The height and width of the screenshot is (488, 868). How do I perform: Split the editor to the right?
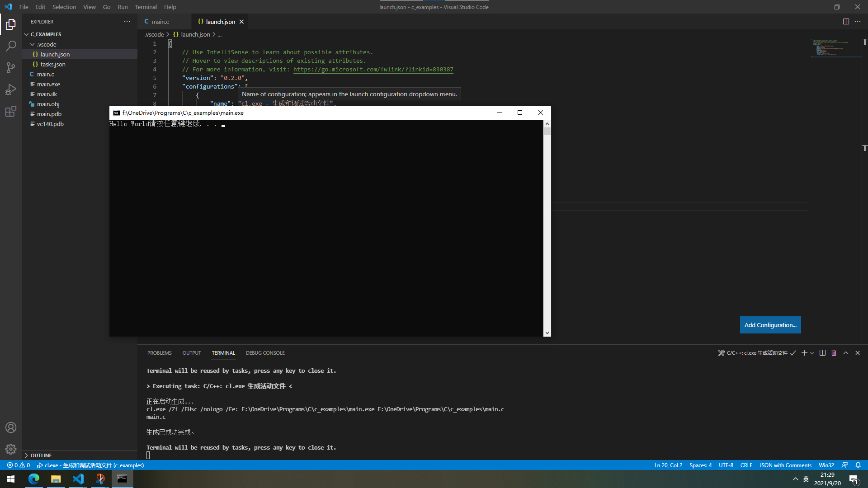click(846, 22)
